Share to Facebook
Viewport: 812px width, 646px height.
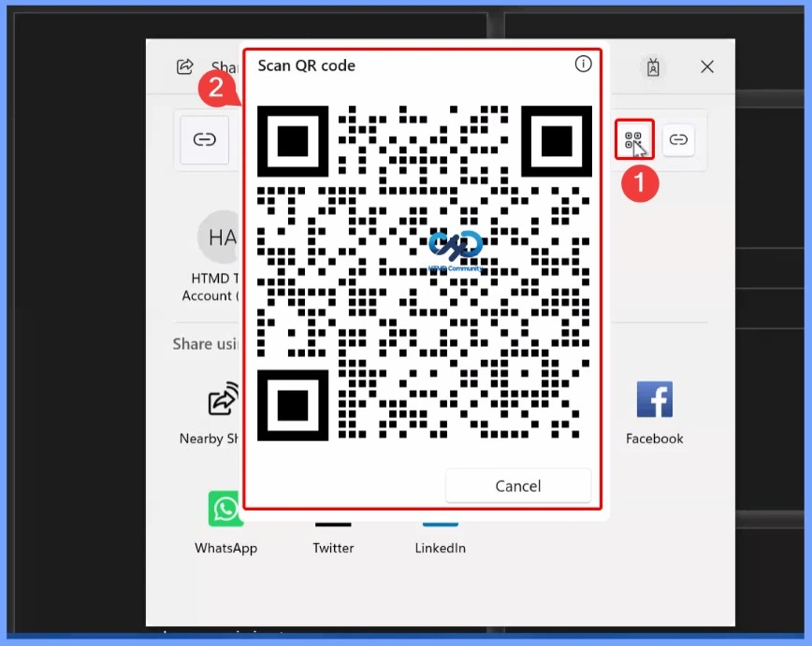point(655,399)
